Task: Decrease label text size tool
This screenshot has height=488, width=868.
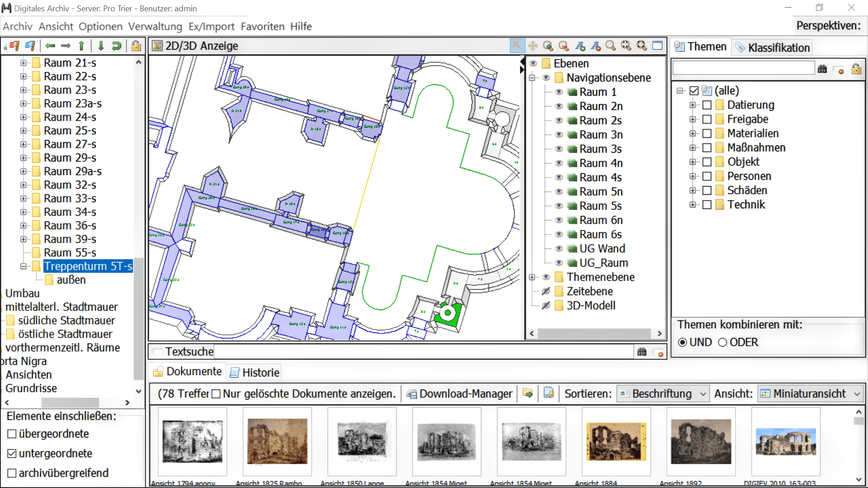Action: (x=595, y=46)
